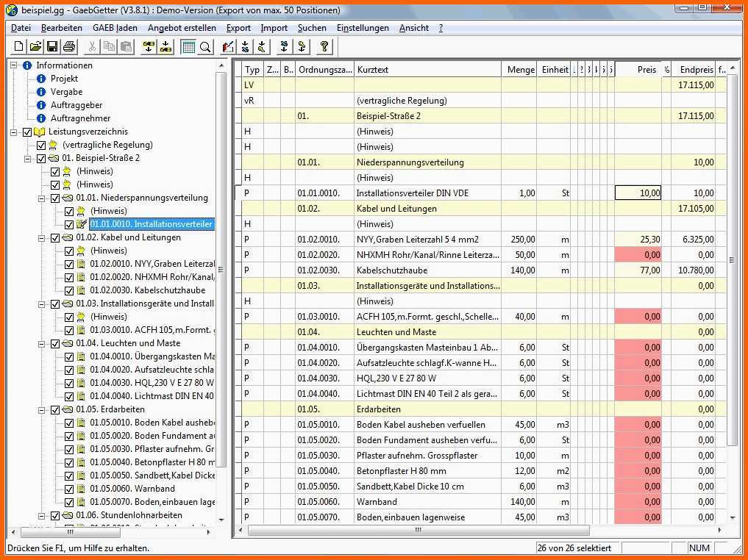Save using the floppy disk icon

(52, 47)
